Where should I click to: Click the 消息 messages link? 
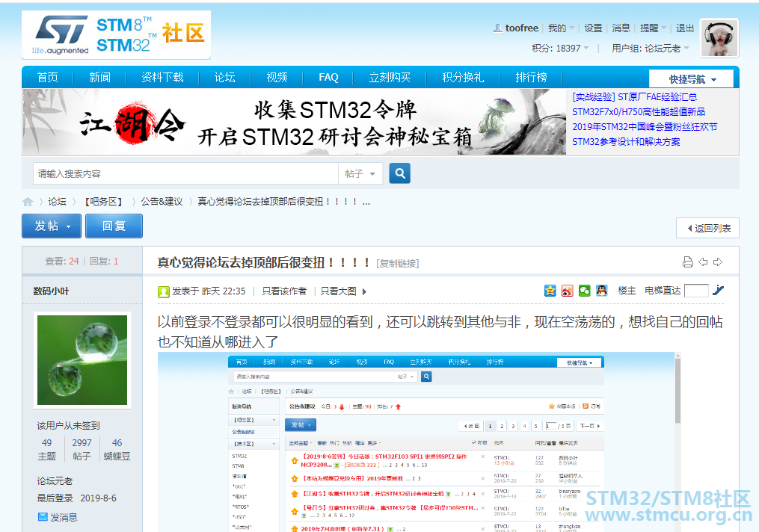pos(621,28)
